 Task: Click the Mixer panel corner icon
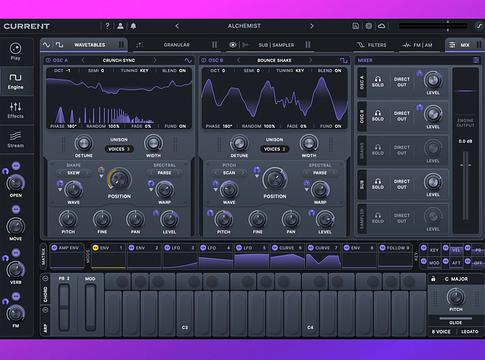coord(476,60)
